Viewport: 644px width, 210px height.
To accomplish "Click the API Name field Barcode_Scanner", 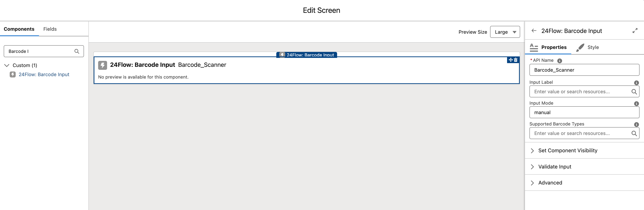I will [x=584, y=70].
